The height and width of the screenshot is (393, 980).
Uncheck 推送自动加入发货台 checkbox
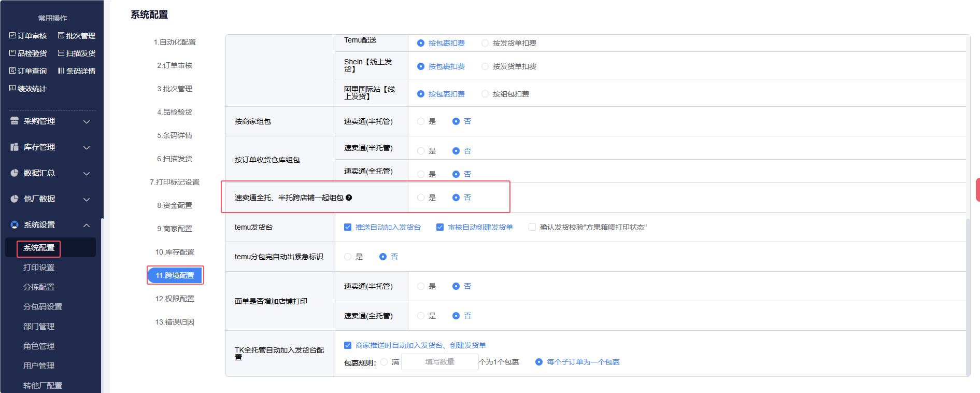point(348,227)
